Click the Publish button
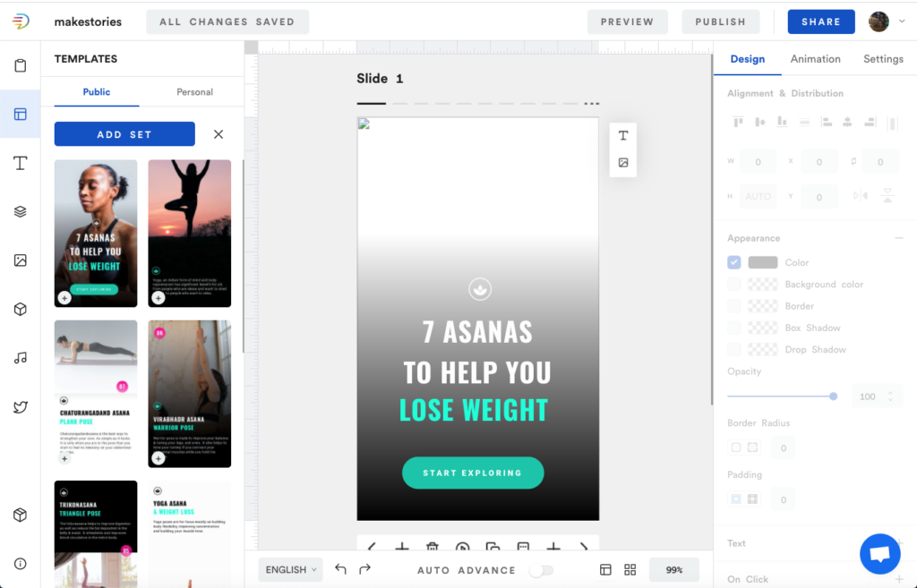The width and height of the screenshot is (917, 588). (x=721, y=21)
